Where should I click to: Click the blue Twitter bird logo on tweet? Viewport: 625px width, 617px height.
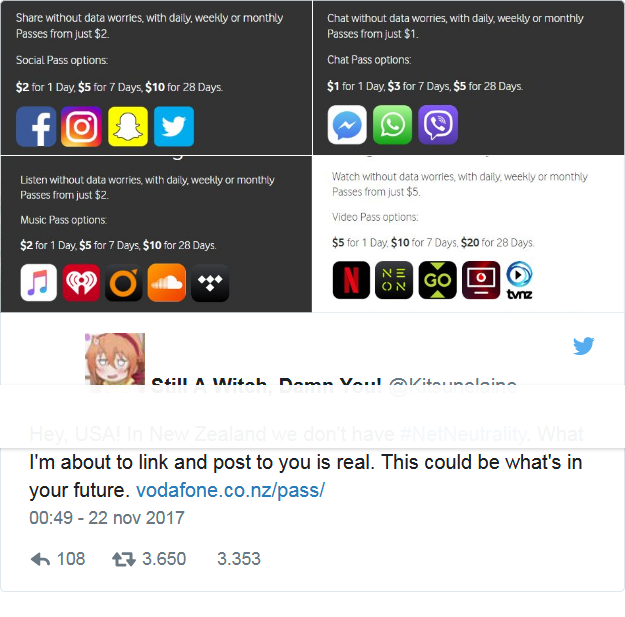pyautogui.click(x=584, y=346)
